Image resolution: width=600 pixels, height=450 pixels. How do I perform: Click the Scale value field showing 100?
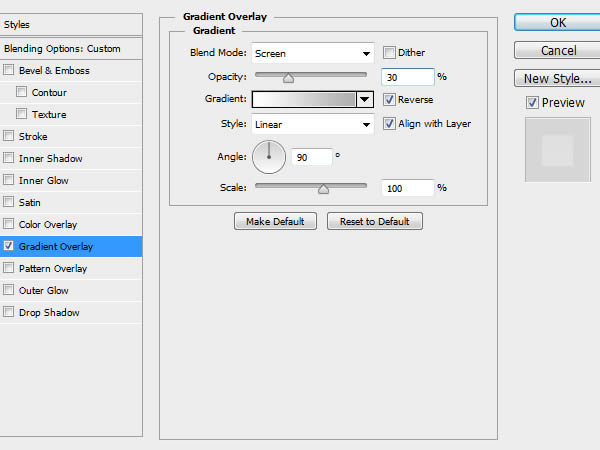click(408, 188)
